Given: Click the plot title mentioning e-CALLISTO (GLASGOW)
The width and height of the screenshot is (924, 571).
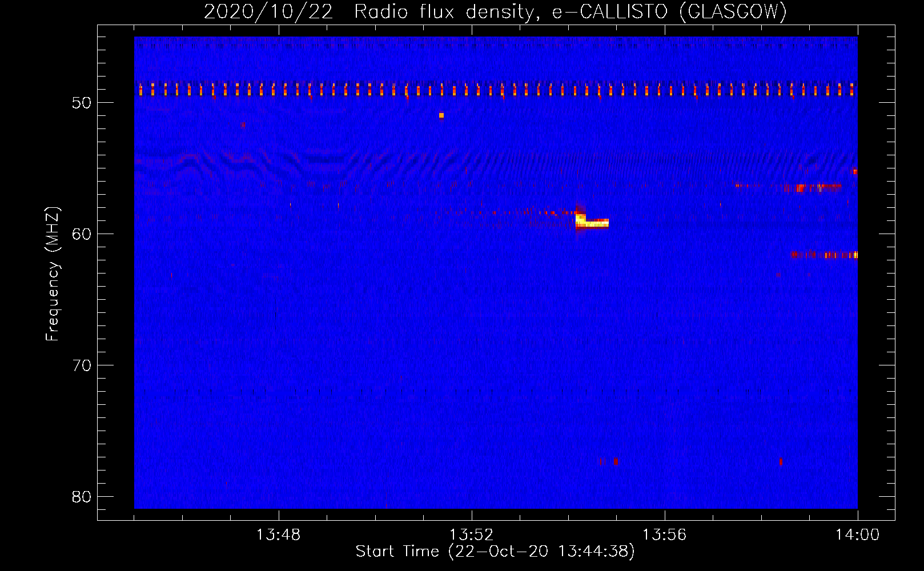Looking at the screenshot, I should pos(495,11).
